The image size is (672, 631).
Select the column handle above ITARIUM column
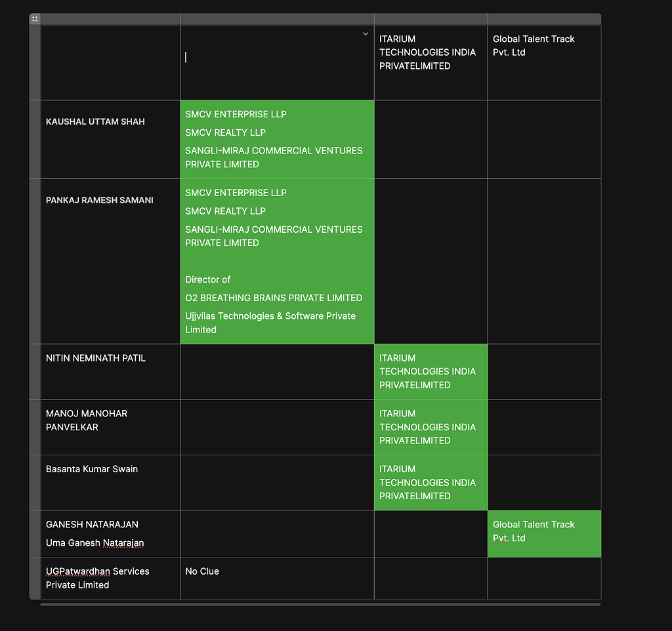click(x=430, y=19)
